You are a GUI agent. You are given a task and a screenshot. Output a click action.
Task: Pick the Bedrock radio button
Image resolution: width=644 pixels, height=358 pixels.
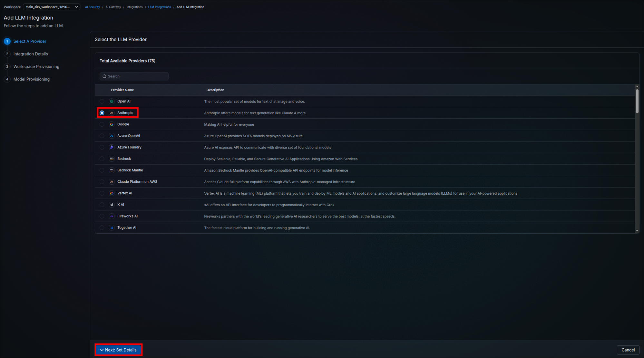(102, 159)
